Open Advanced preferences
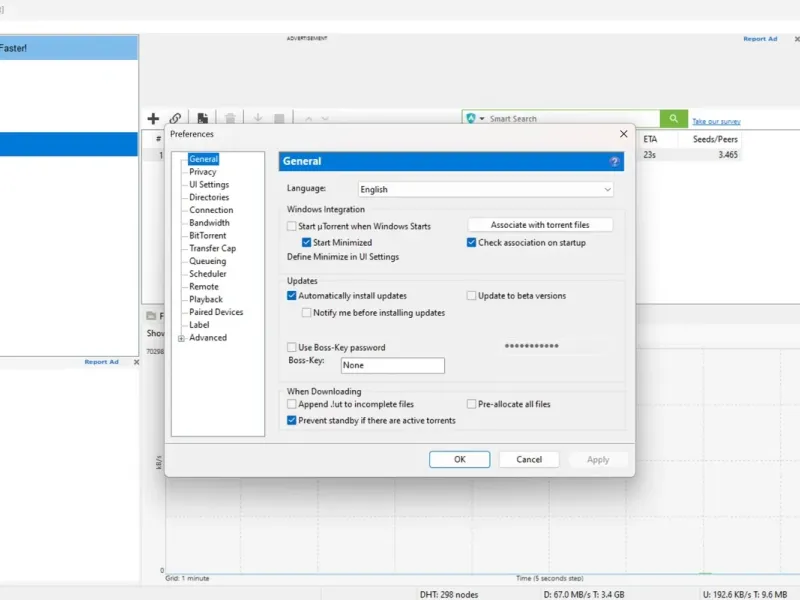The height and width of the screenshot is (600, 800). click(x=208, y=338)
